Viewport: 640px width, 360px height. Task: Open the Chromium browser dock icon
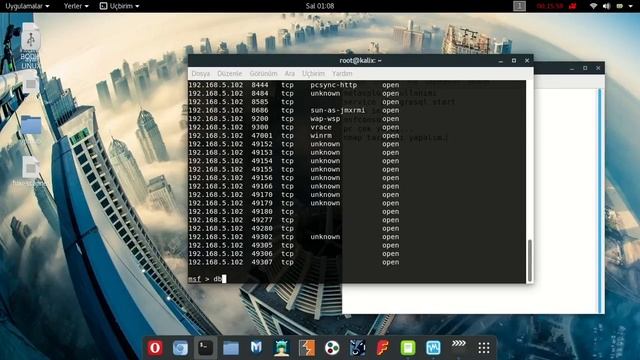pyautogui.click(x=180, y=348)
